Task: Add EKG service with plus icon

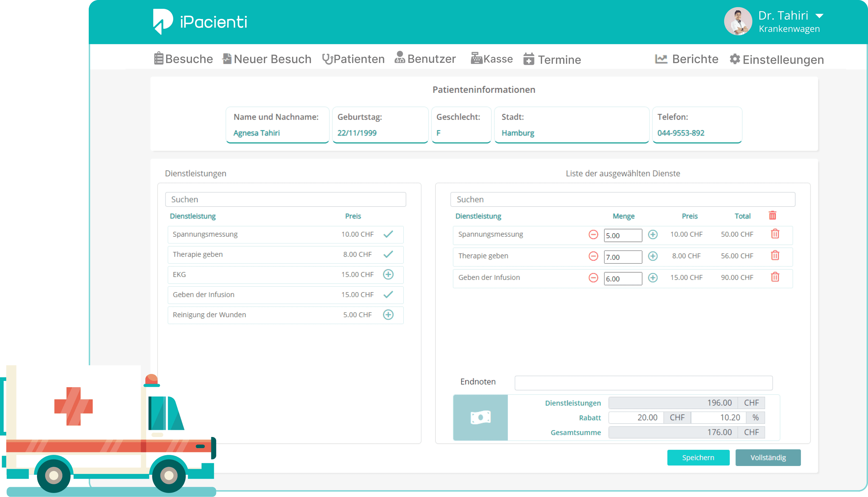Action: pyautogui.click(x=388, y=275)
